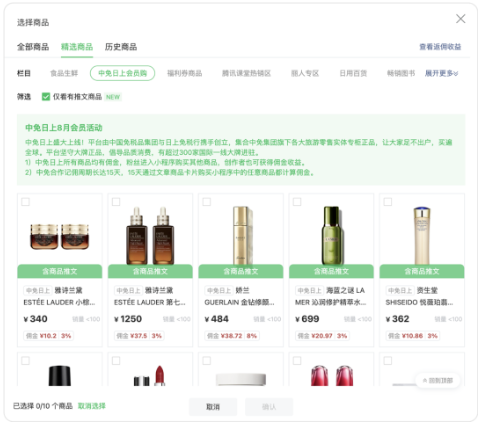Click the red lipstick product image
This screenshot has height=427, width=482.
[150, 376]
